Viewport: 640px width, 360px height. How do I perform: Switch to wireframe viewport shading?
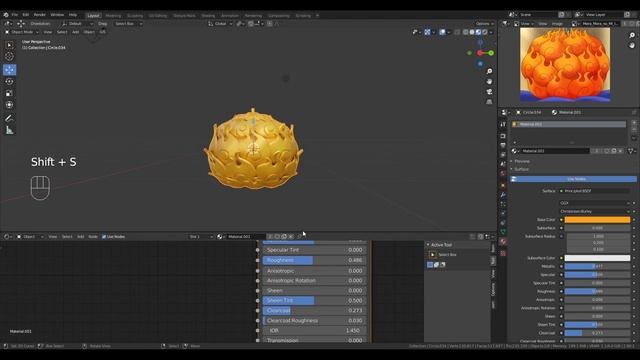[465, 32]
